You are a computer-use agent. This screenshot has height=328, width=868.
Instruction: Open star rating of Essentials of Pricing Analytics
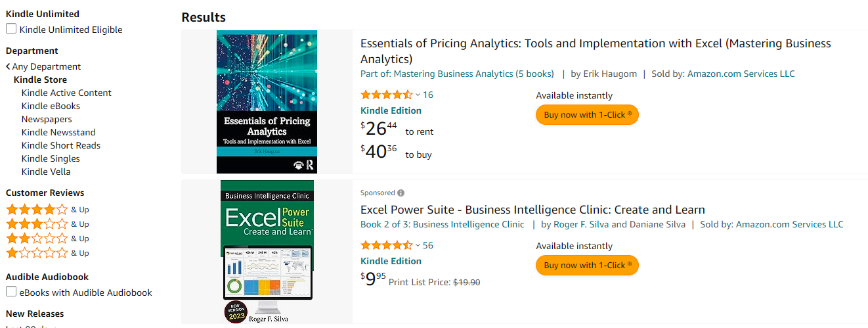pos(387,95)
